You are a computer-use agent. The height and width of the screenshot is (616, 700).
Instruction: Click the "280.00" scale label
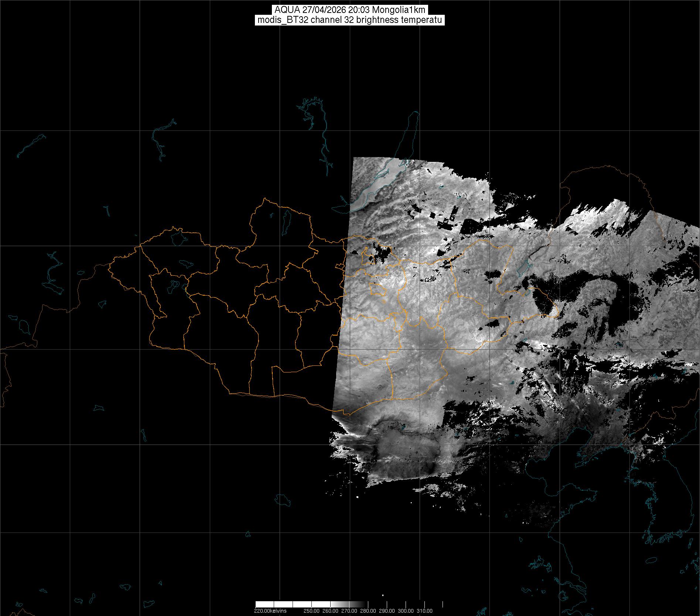coord(368,611)
